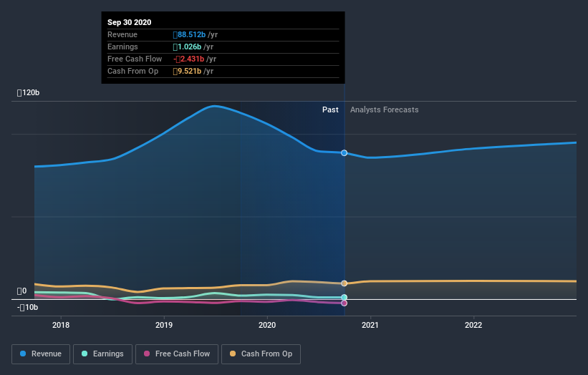Screen dimensions: 588x375
Task: Click the 120b y-axis label
Action: [28, 93]
